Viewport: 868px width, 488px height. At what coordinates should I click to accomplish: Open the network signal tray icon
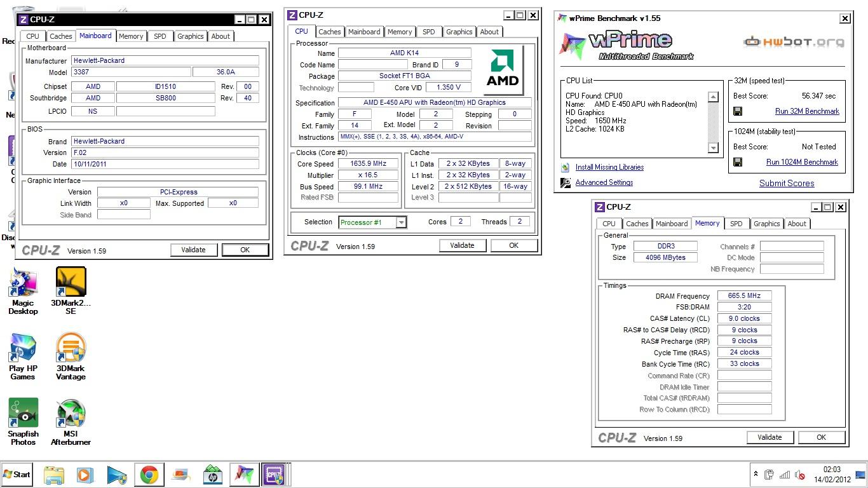click(785, 474)
